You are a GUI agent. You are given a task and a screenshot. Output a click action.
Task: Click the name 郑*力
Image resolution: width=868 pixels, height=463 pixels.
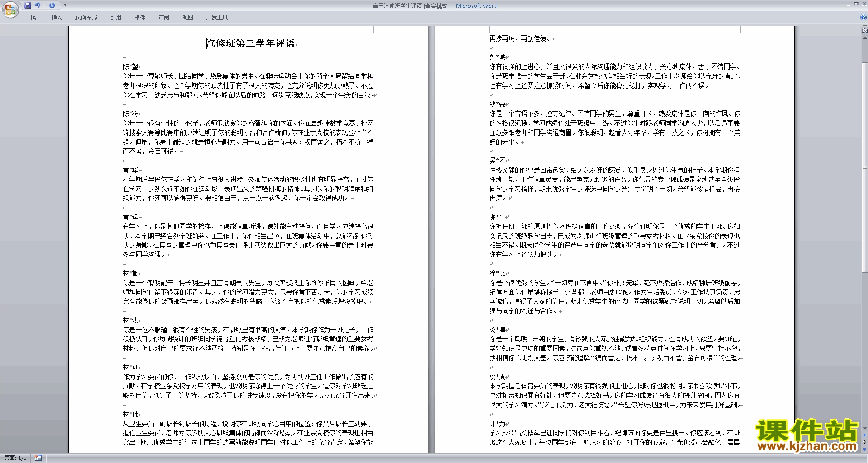(497, 424)
